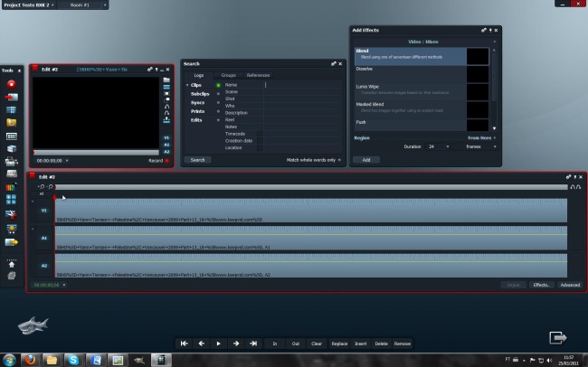Jump to start with the first transport button
588x367 pixels.
185,343
